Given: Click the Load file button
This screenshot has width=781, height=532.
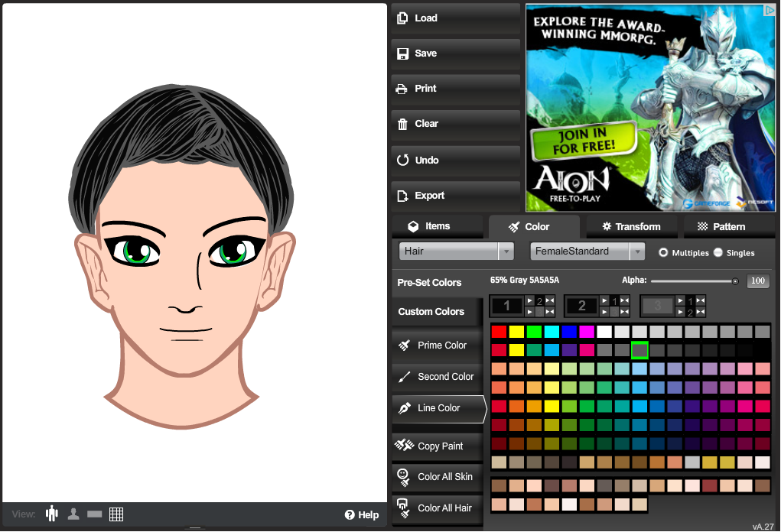Looking at the screenshot, I should coord(455,18).
